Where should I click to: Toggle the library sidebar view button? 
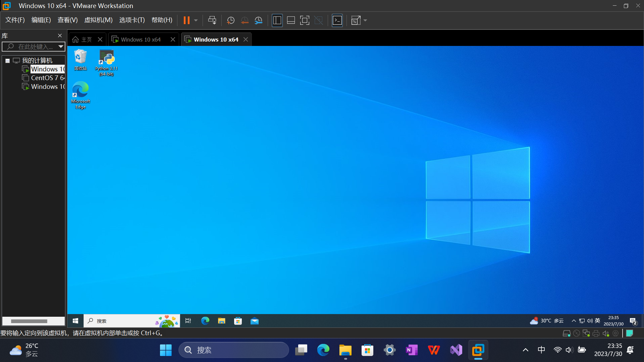(277, 20)
